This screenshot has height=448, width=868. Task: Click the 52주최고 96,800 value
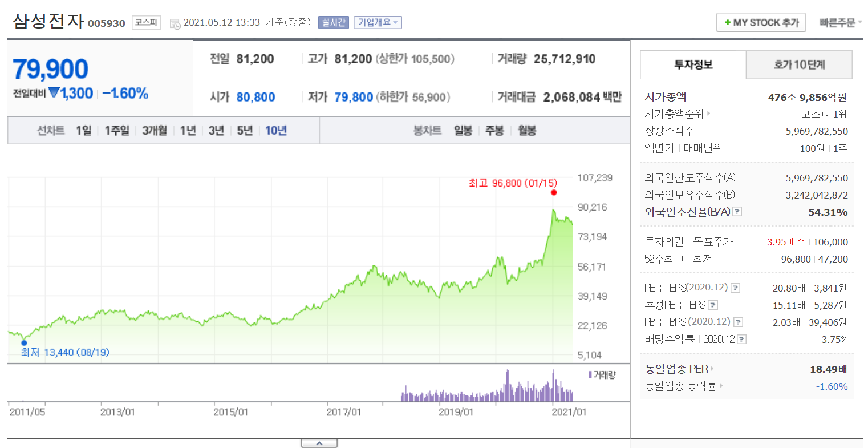(796, 259)
